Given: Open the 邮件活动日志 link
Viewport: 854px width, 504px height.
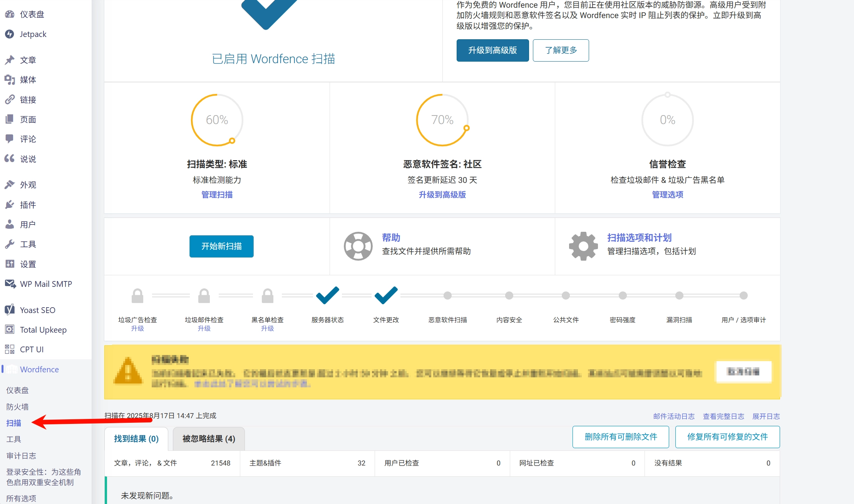Looking at the screenshot, I should click(674, 416).
